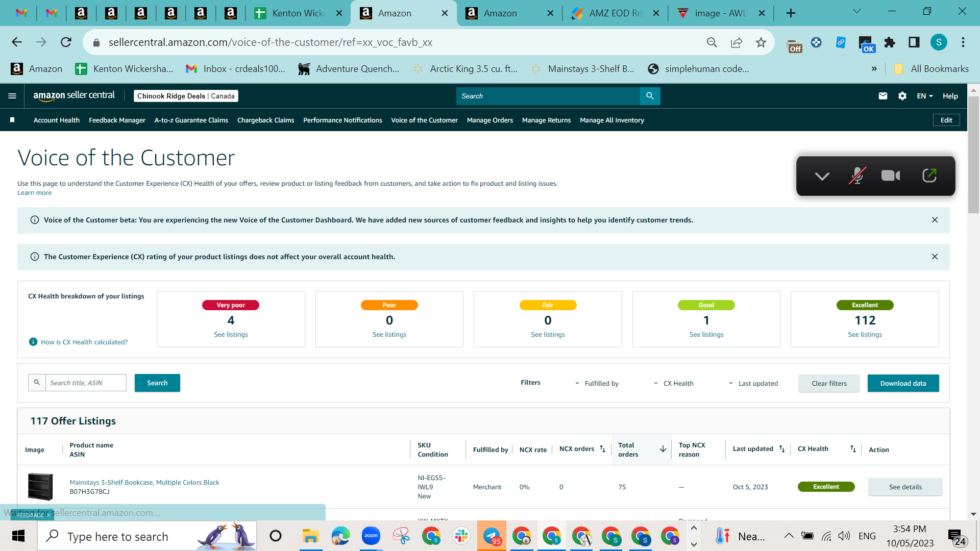Expand the CX Health filter dropdown
The image size is (980, 551).
tap(674, 383)
